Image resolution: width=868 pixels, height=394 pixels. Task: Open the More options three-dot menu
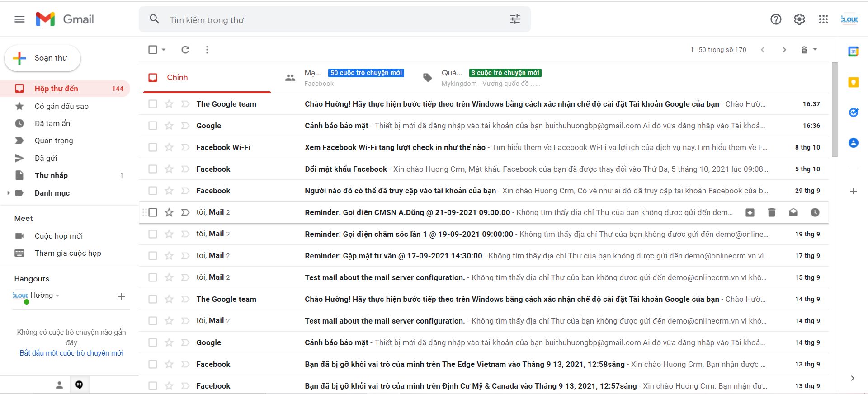[x=207, y=50]
